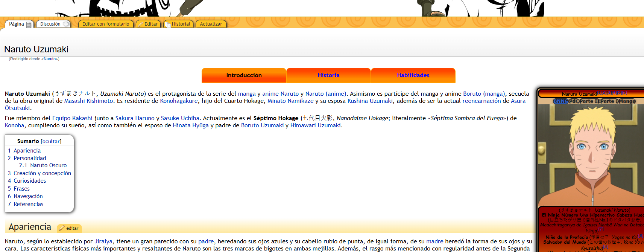
Task: Open the Jiraiya link in Apariencia
Action: pyautogui.click(x=103, y=241)
